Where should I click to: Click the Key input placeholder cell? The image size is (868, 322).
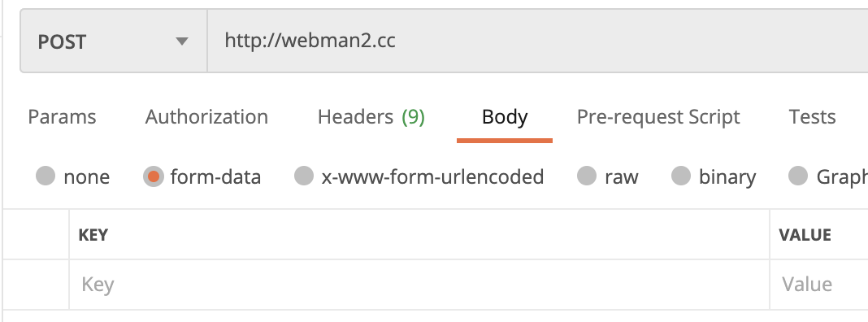click(x=419, y=285)
